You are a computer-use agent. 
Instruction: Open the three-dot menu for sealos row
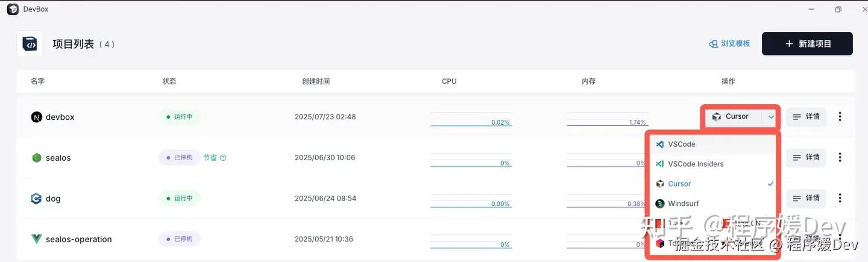click(840, 157)
